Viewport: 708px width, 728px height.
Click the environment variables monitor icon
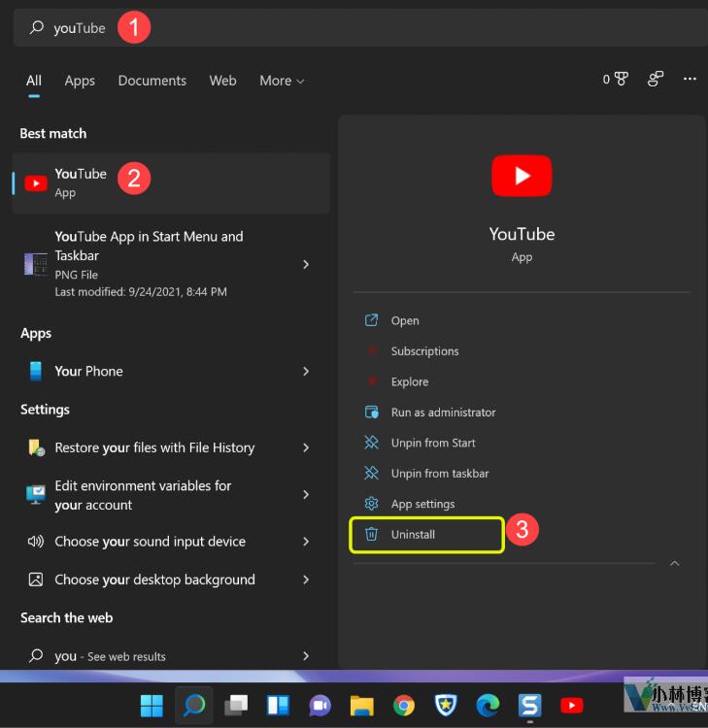[36, 494]
